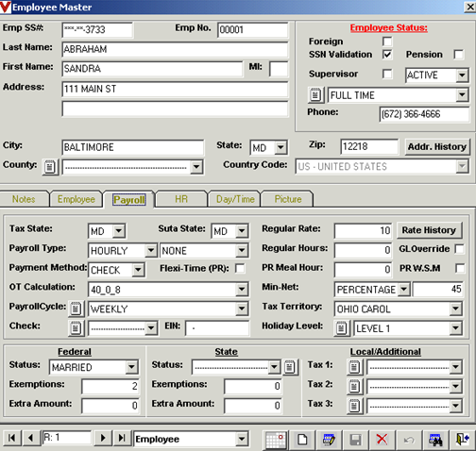Open the Tax 2 lookup icon
Image resolution: width=476 pixels, height=451 pixels.
pos(354,387)
